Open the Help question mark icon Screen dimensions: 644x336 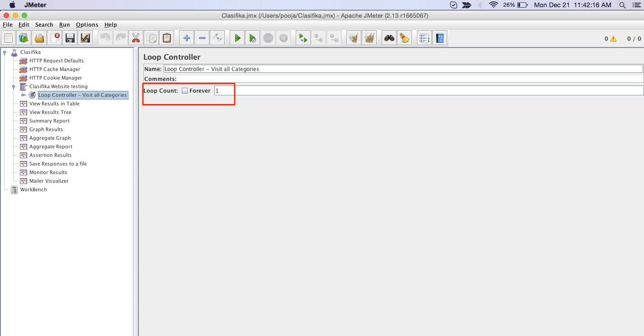pyautogui.click(x=440, y=38)
